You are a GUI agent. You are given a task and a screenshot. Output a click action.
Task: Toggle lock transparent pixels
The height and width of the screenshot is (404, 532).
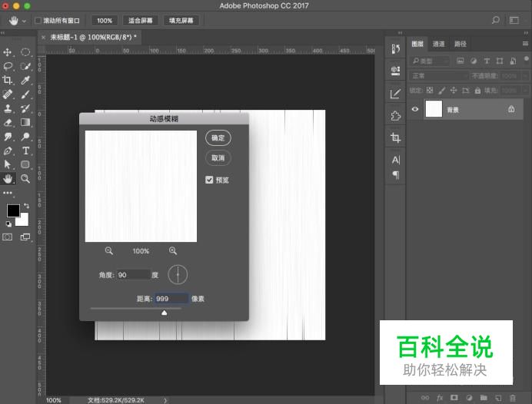(430, 90)
